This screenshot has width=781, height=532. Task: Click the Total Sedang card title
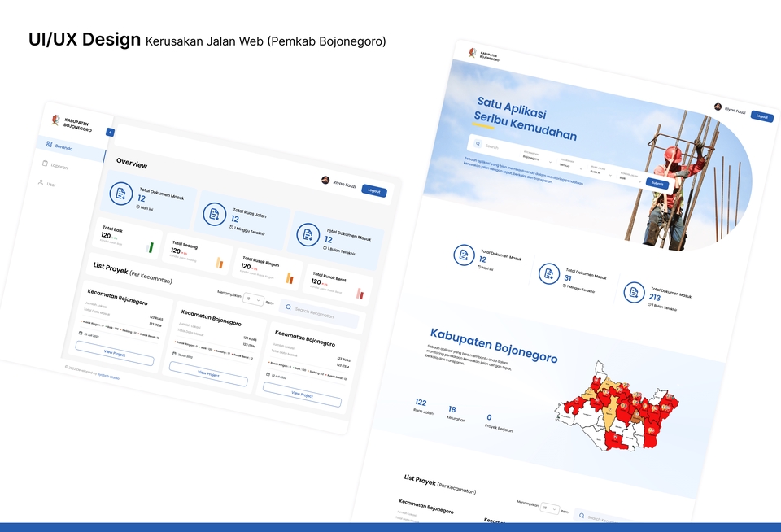point(185,245)
